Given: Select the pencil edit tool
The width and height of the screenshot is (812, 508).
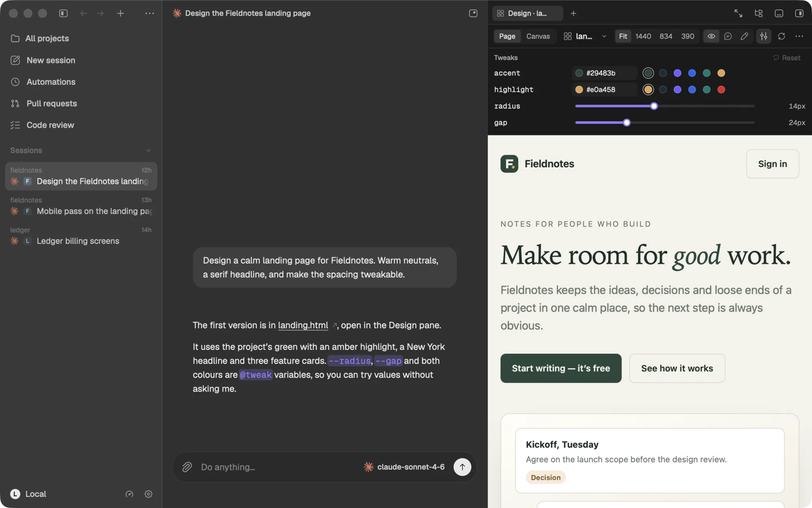Looking at the screenshot, I should pos(744,36).
